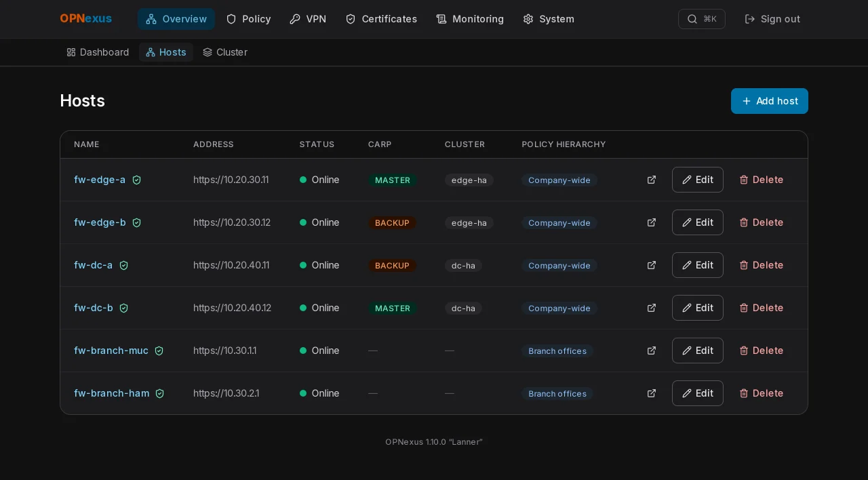Switch to the Cluster sub-tab
This screenshot has height=480, width=868.
click(x=225, y=52)
